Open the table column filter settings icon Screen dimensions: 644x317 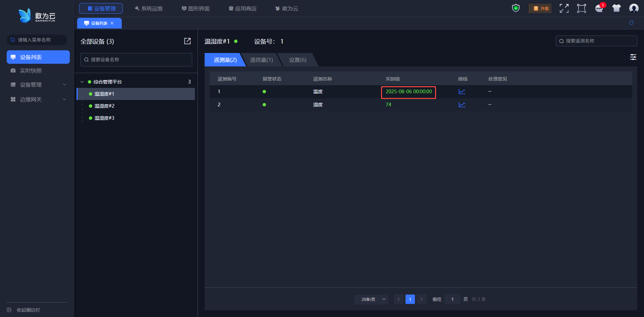633,57
